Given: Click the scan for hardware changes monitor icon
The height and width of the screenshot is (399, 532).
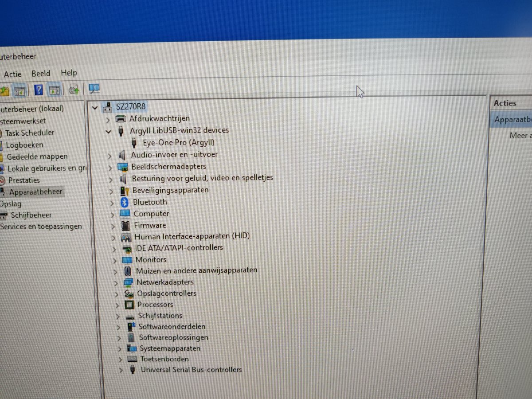Looking at the screenshot, I should (x=94, y=89).
